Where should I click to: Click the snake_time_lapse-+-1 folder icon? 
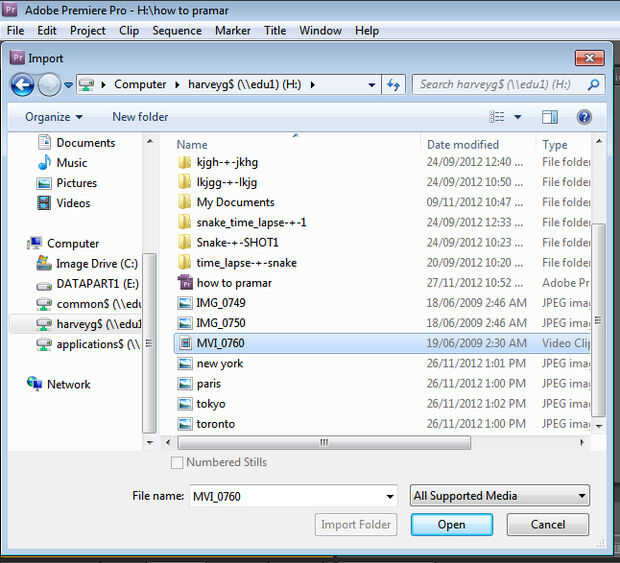pos(185,223)
